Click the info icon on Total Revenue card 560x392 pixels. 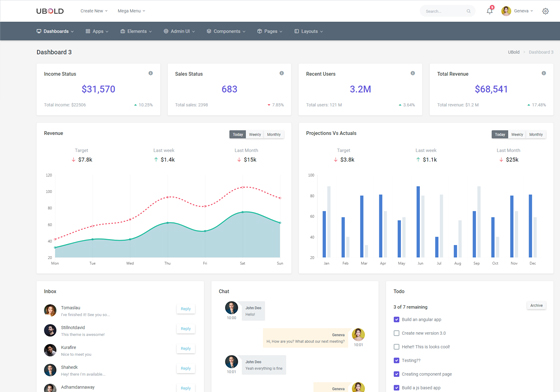pos(544,73)
